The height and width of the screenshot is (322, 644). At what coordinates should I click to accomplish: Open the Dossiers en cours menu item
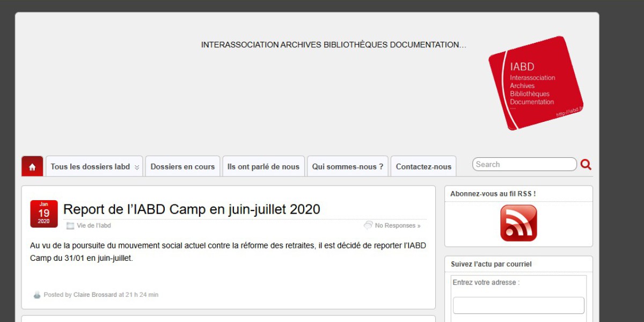click(182, 166)
